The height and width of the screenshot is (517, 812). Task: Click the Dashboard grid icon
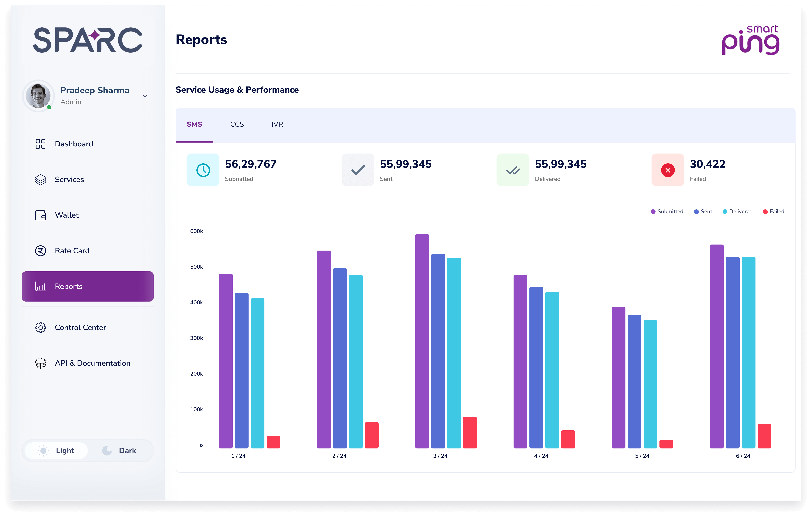click(40, 144)
